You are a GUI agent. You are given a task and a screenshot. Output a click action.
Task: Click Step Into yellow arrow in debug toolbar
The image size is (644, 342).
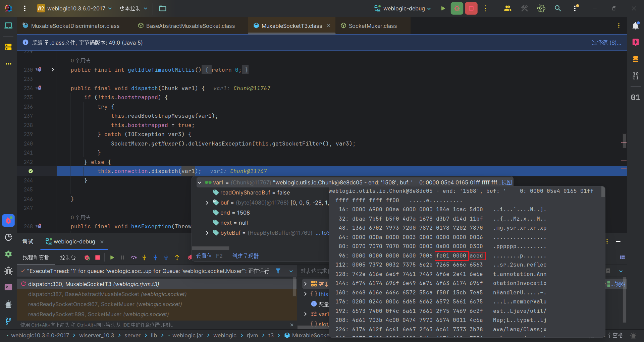(144, 258)
